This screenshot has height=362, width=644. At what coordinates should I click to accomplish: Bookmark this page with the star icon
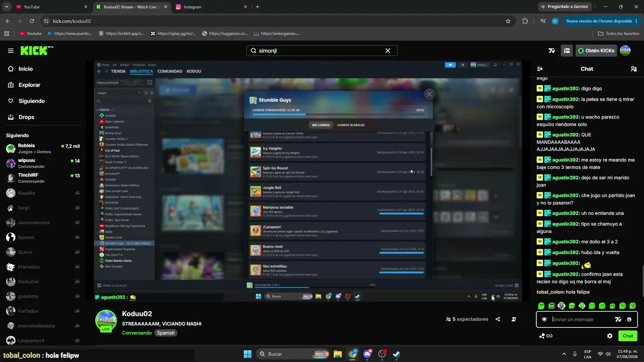pos(508,21)
